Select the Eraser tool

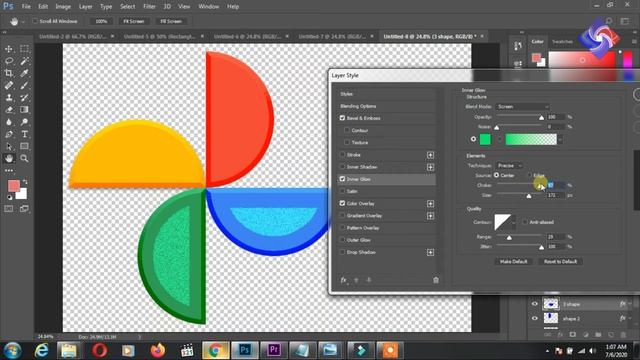pyautogui.click(x=9, y=109)
